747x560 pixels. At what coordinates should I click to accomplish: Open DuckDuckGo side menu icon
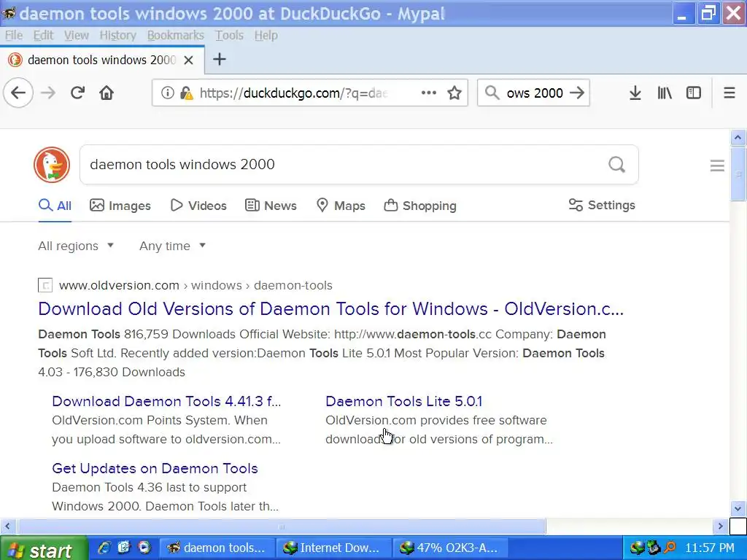pos(717,166)
